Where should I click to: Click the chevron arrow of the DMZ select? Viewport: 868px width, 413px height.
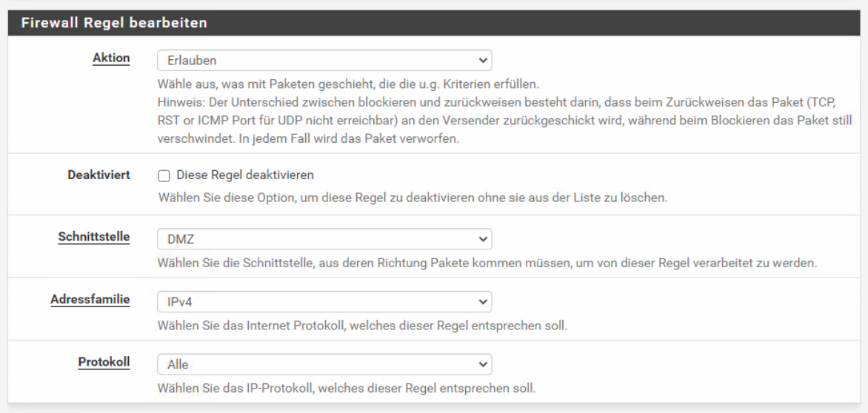pos(483,239)
